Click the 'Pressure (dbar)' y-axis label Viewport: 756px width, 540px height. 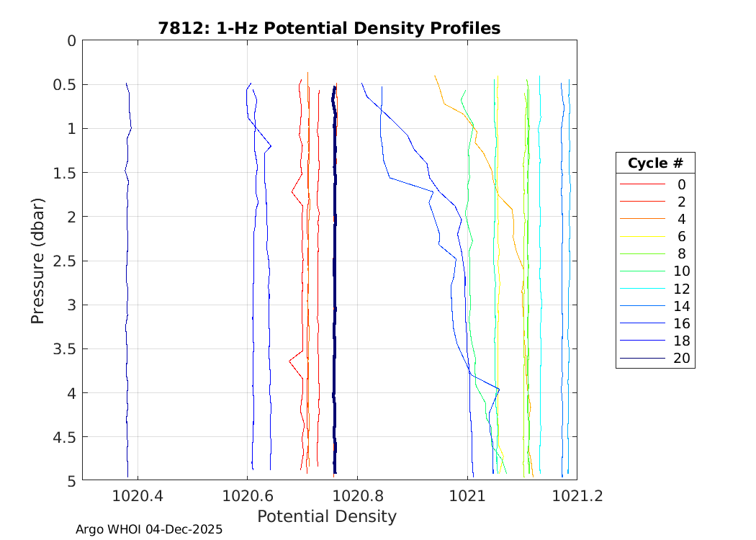click(x=38, y=260)
